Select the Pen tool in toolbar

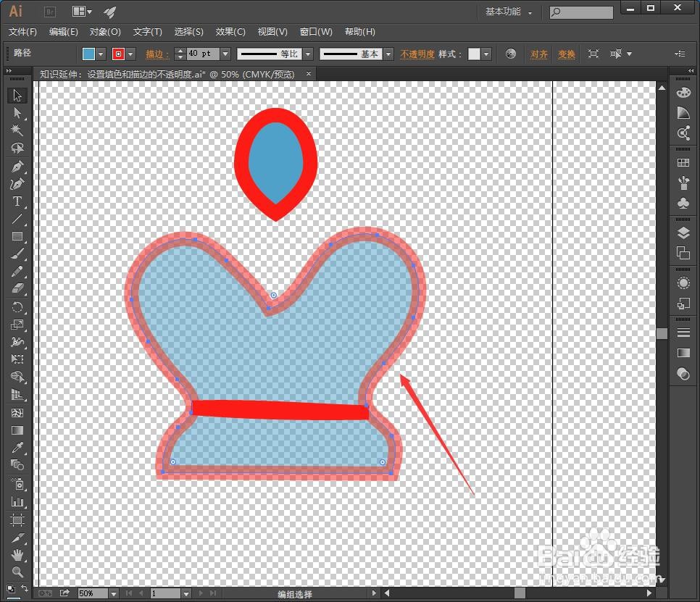click(x=17, y=166)
